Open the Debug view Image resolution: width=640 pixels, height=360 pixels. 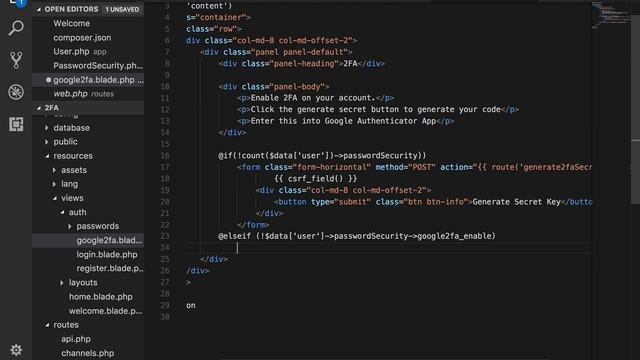[x=16, y=92]
